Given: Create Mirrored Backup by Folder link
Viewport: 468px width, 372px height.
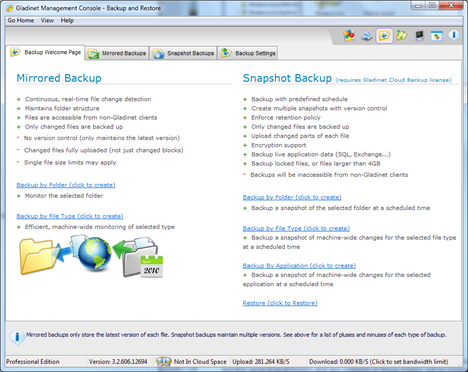Looking at the screenshot, I should pos(66,185).
